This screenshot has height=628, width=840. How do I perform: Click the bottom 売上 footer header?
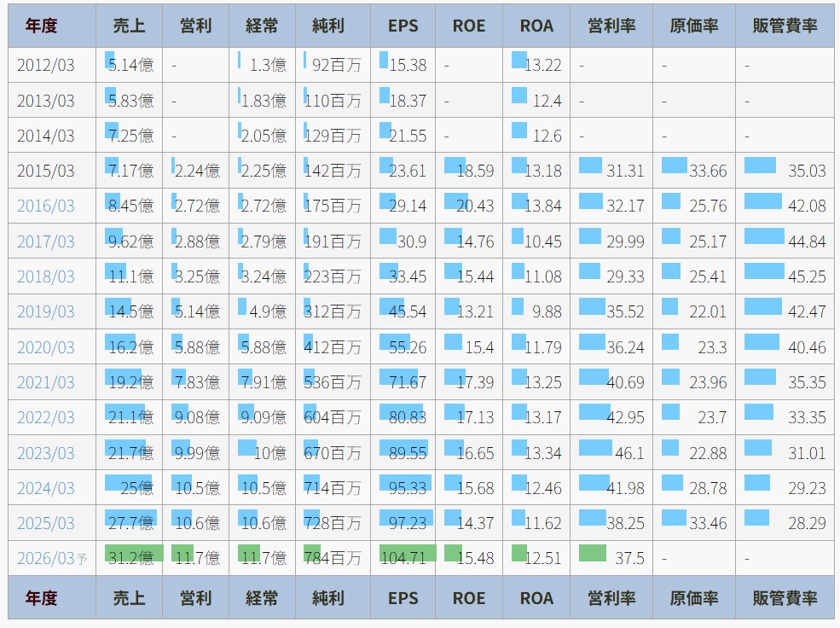129,598
